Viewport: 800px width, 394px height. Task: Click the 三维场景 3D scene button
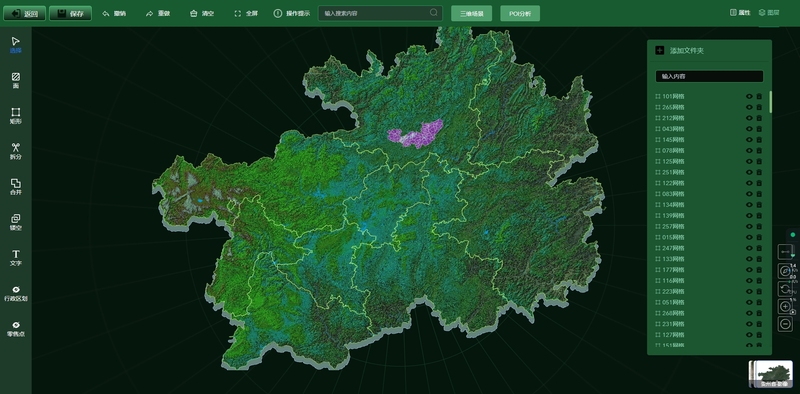pyautogui.click(x=471, y=14)
